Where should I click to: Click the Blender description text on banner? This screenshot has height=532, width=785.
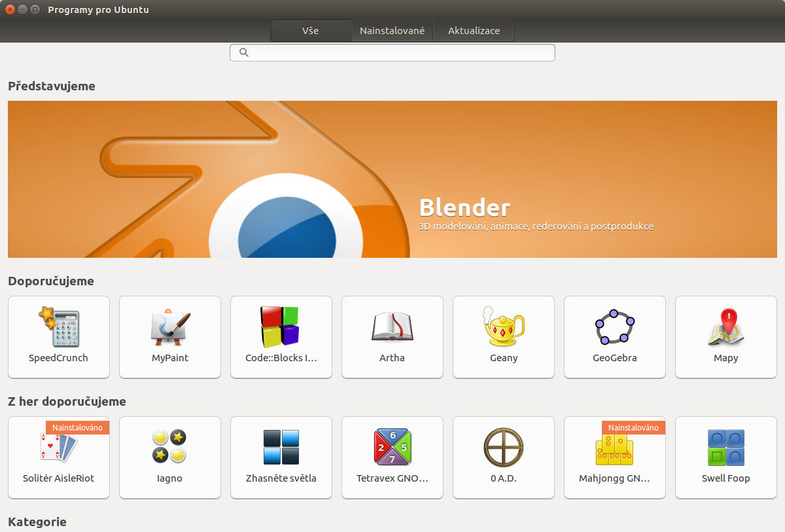[x=536, y=226]
